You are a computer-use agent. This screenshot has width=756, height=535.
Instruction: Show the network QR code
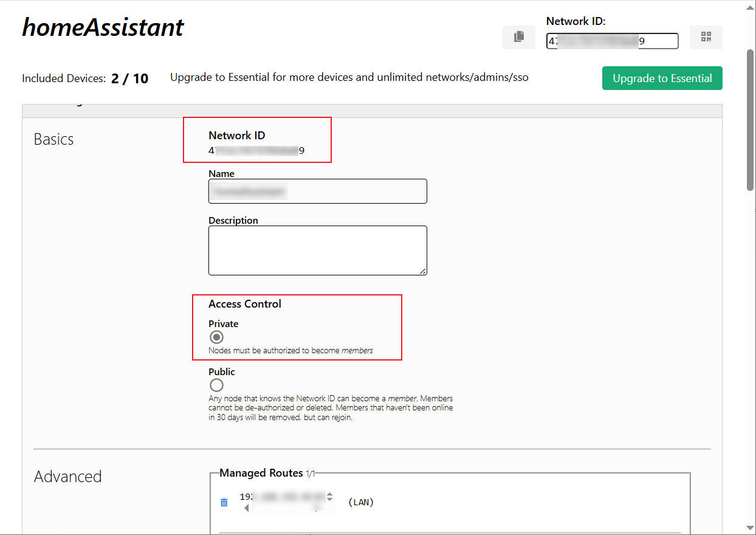706,37
